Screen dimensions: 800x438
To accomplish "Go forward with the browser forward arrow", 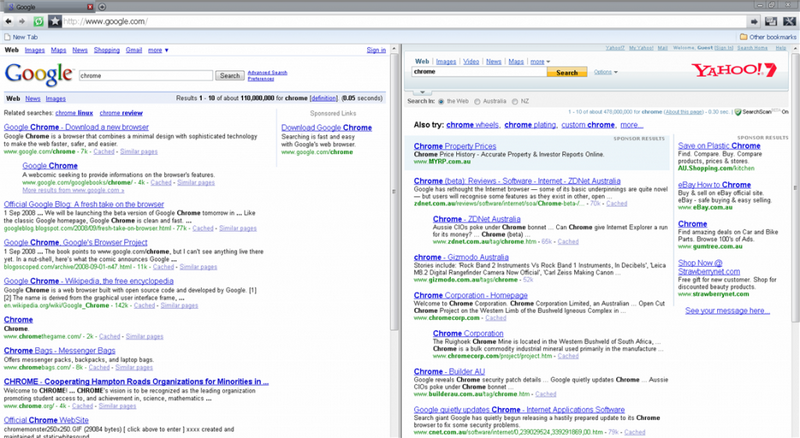I will 22,21.
